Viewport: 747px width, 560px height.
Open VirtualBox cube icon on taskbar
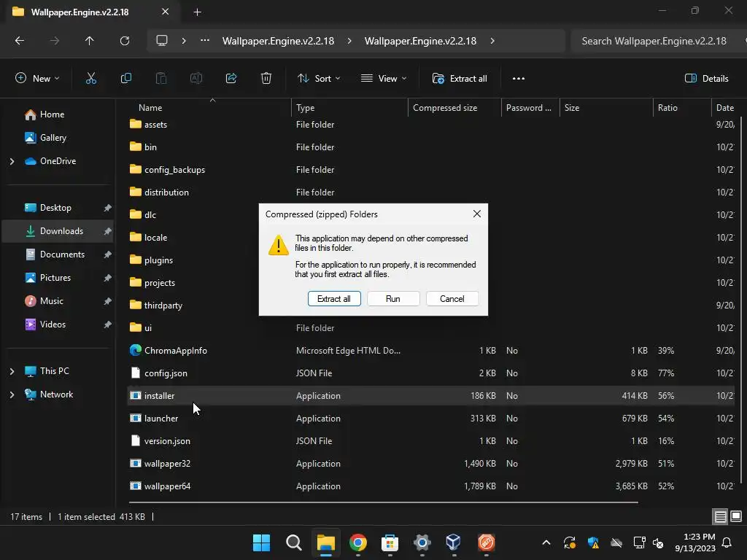[454, 542]
